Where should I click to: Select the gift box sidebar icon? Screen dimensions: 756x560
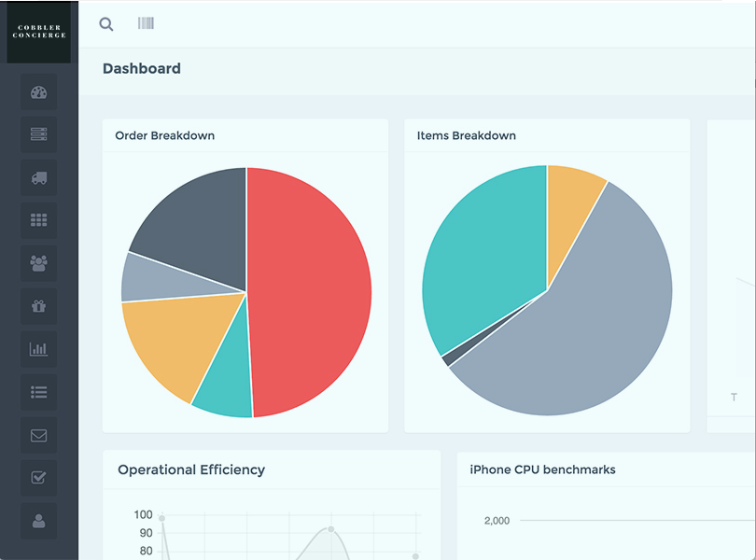coord(39,306)
